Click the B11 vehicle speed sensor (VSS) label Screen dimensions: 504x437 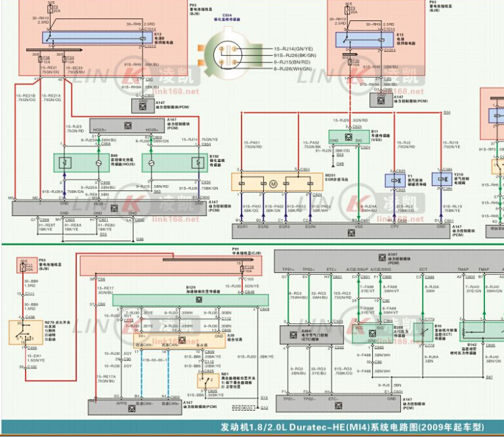[x=380, y=136]
